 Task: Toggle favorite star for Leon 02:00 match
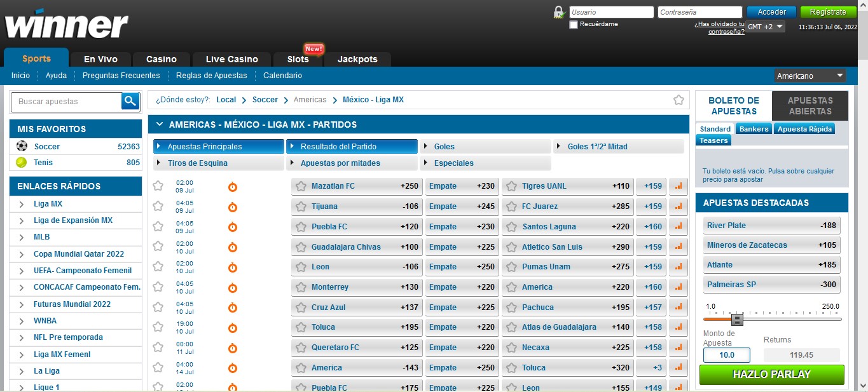click(158, 267)
